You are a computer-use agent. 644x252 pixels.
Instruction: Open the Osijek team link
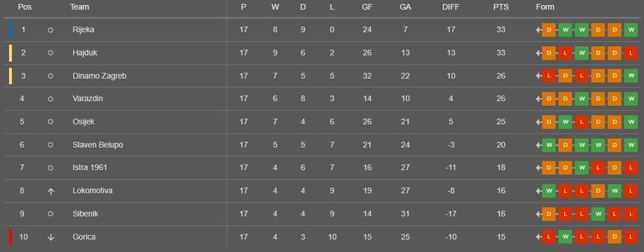[83, 122]
